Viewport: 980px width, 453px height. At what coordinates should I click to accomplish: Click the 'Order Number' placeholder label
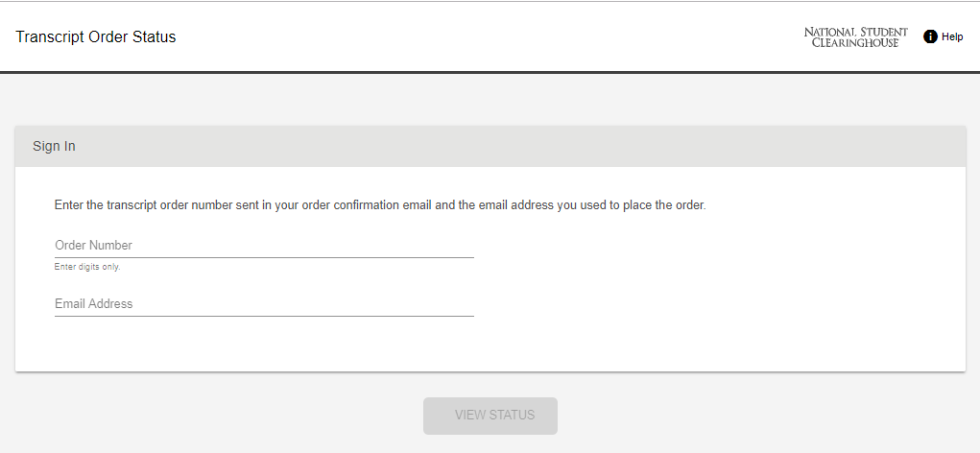pos(93,245)
